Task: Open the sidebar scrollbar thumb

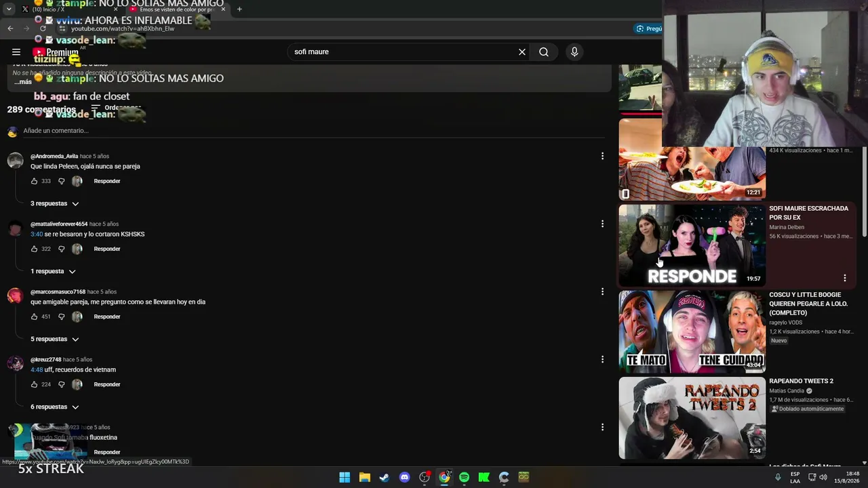Action: tap(863, 192)
